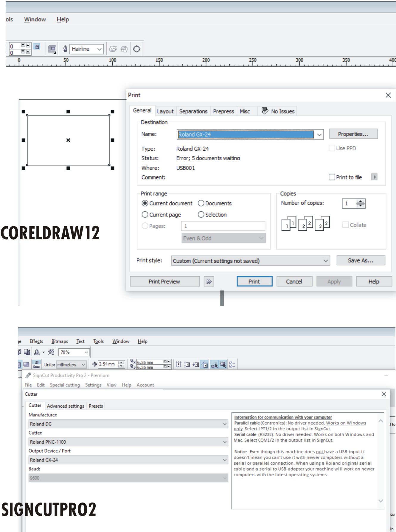The height and width of the screenshot is (532, 396).
Task: Click the Properties... button
Action: [353, 134]
